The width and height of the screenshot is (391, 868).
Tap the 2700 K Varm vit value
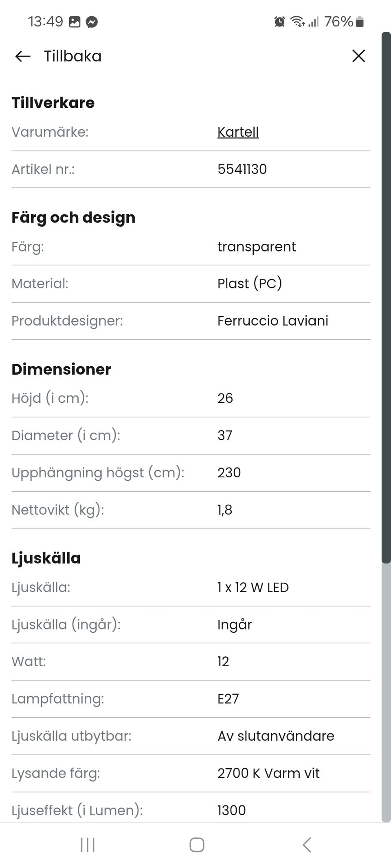(268, 773)
